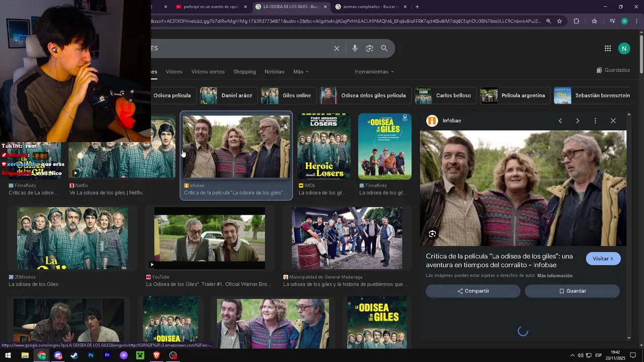
Task: Expand the Herramientas dropdown
Action: (374, 71)
